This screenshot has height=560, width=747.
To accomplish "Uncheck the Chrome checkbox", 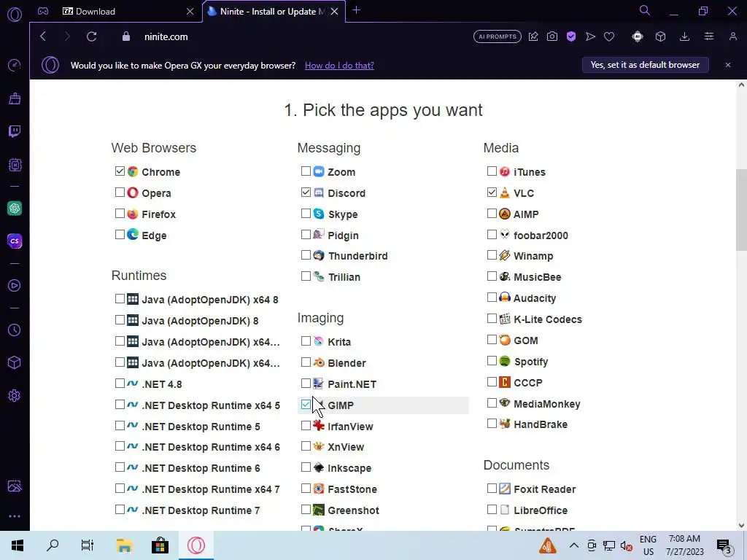I will (x=120, y=171).
